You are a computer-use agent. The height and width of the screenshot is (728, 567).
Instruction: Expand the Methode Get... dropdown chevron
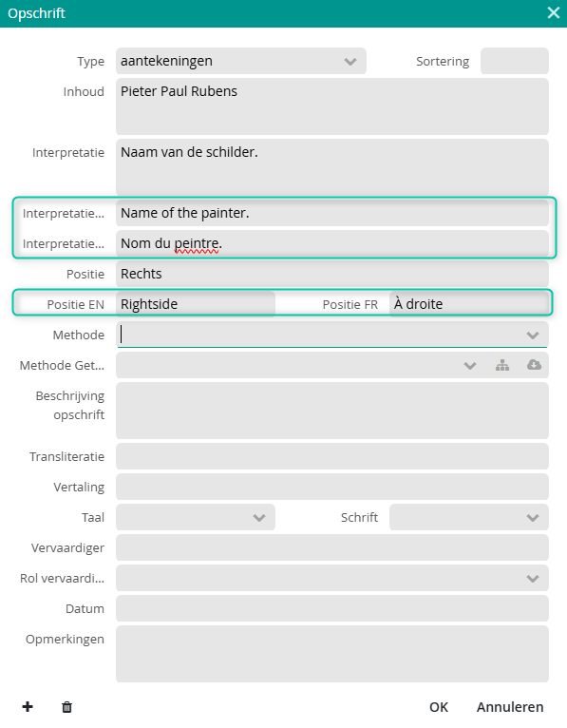[470, 365]
